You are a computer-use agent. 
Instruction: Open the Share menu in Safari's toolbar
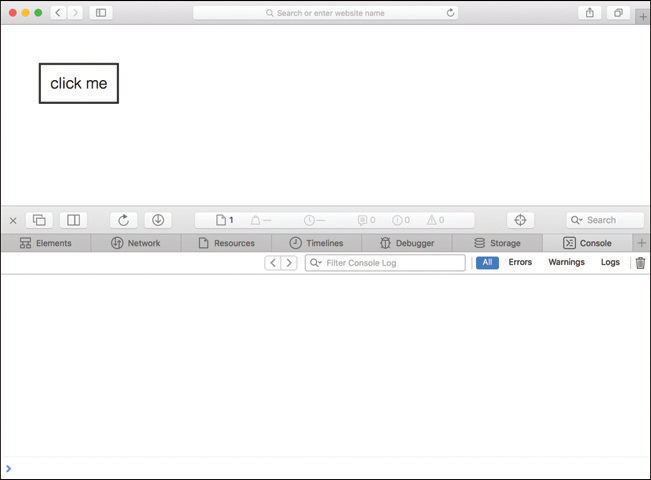[x=589, y=13]
